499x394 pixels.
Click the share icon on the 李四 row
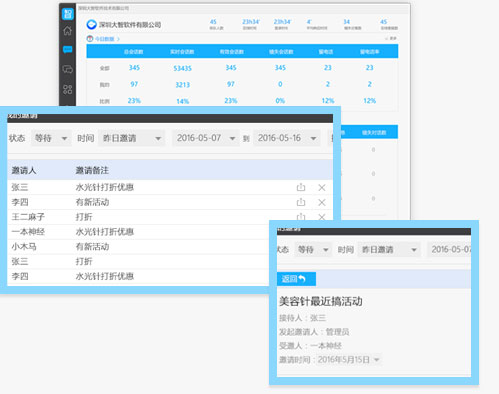(301, 202)
